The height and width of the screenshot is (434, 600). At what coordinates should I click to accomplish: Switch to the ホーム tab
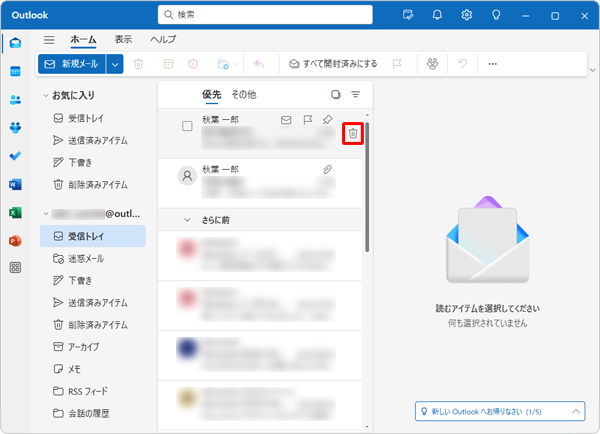point(83,39)
